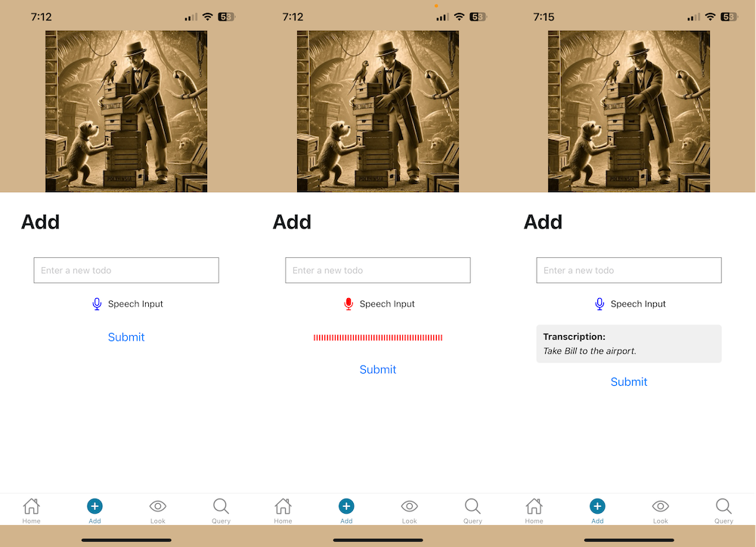Go to the Query search tab on the middle screen

pos(473,511)
